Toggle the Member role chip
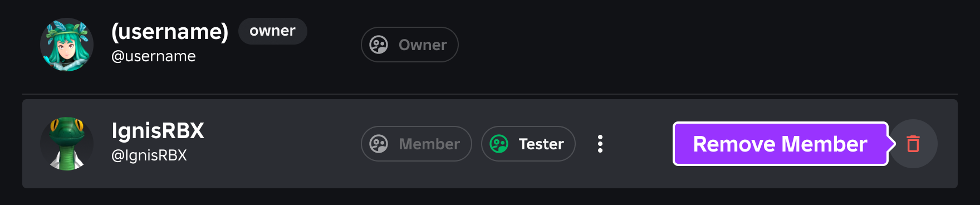Image resolution: width=980 pixels, height=205 pixels. pyautogui.click(x=416, y=144)
